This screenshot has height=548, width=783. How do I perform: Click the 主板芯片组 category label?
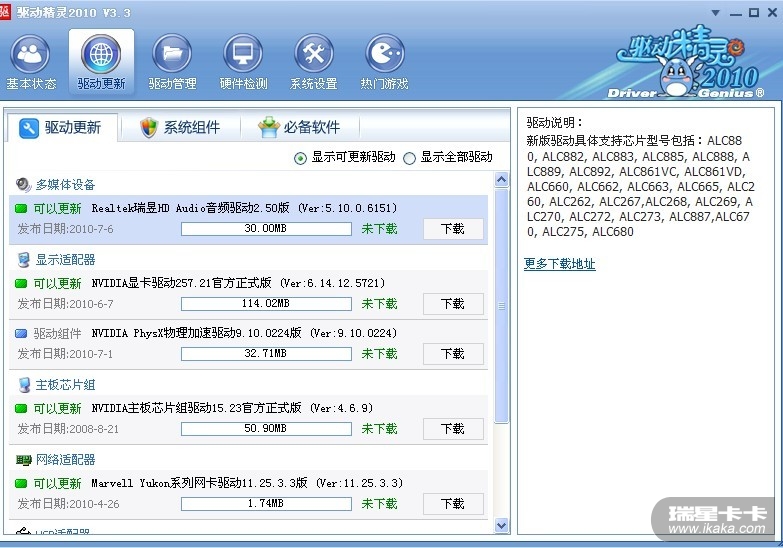[65, 385]
